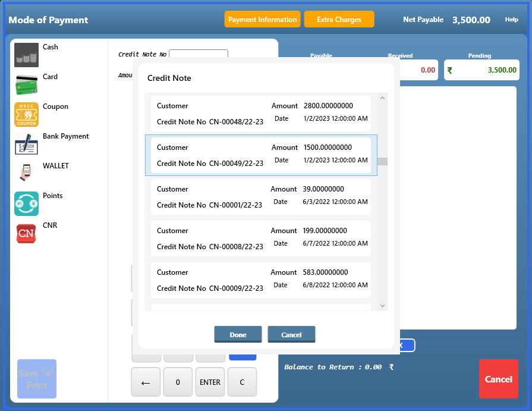532x411 pixels.
Task: Click the Net Payable 3,500.00 value
Action: click(471, 20)
